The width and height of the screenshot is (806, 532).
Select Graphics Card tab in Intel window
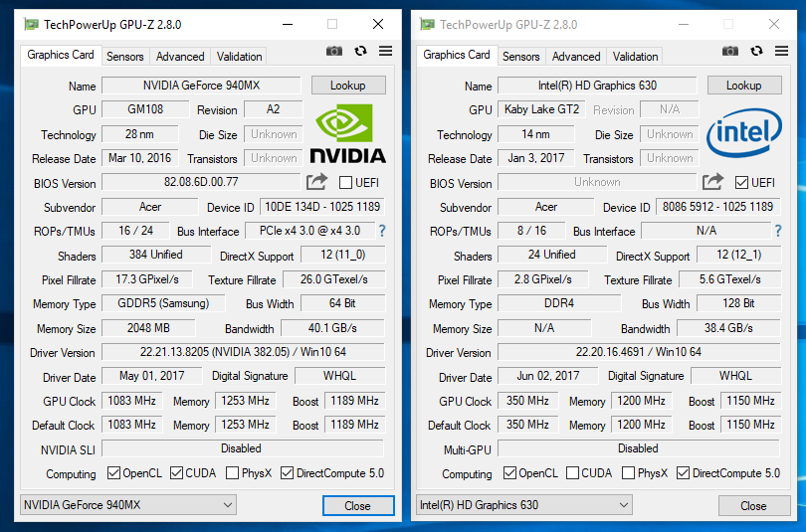click(x=457, y=55)
